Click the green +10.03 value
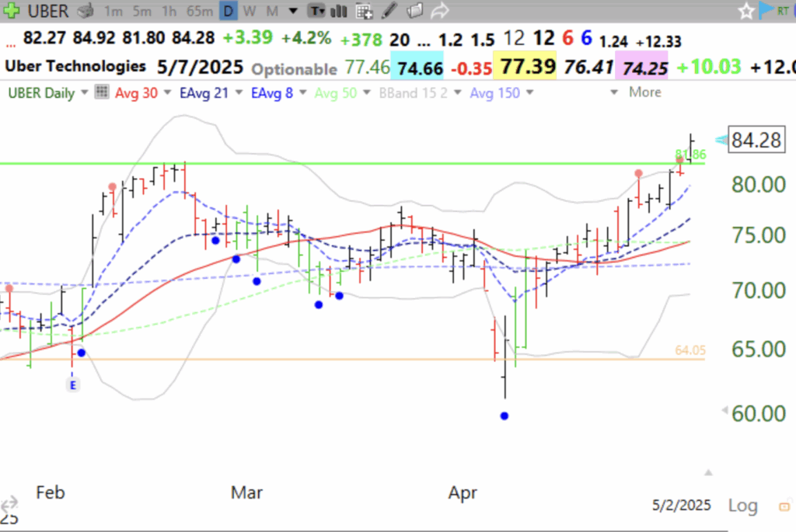 click(x=709, y=67)
